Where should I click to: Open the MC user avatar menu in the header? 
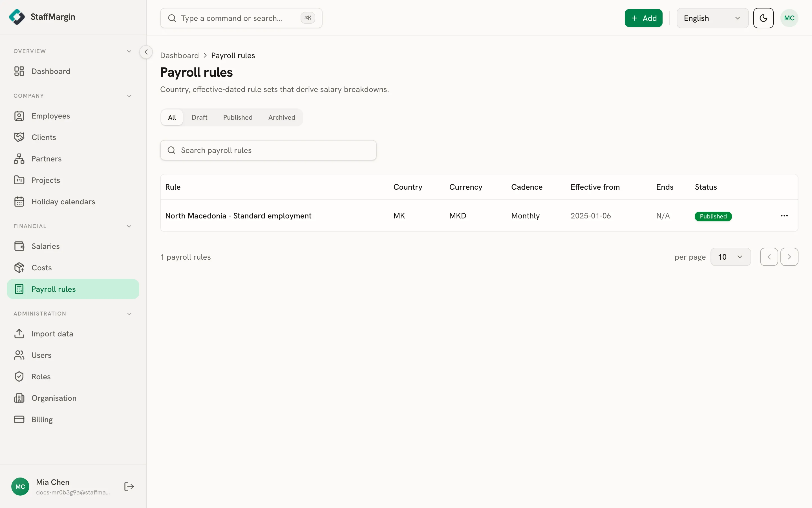[789, 18]
